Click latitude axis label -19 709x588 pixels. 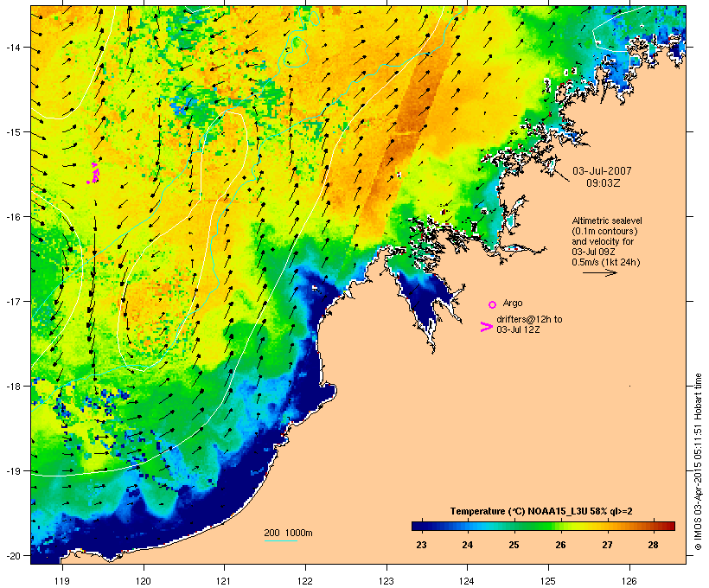pyautogui.click(x=12, y=471)
